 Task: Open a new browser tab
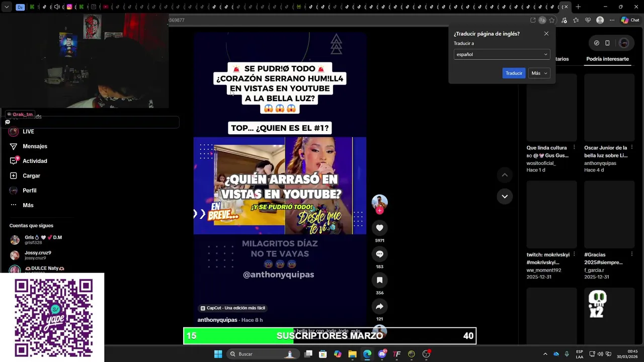[578, 7]
